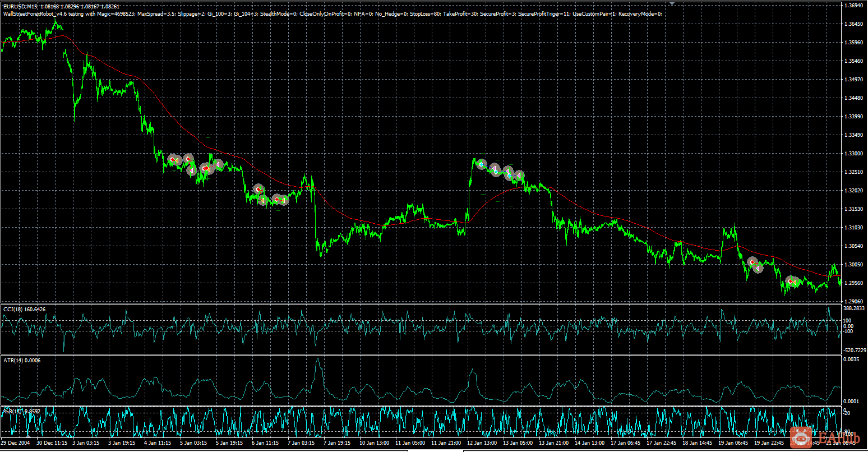Click the 6 Jan 11:15 time label

(265, 442)
